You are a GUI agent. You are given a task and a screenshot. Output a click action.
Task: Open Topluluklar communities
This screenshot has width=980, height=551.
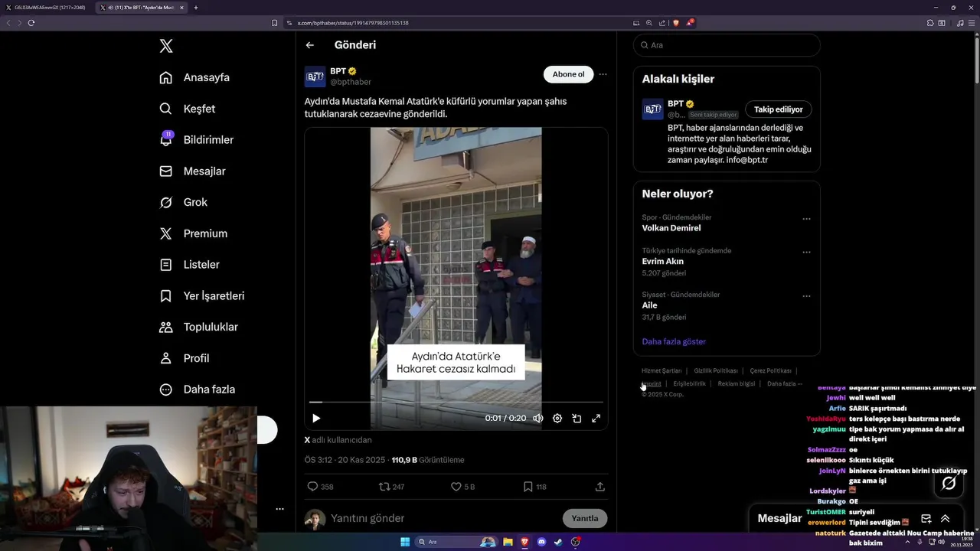pos(198,327)
